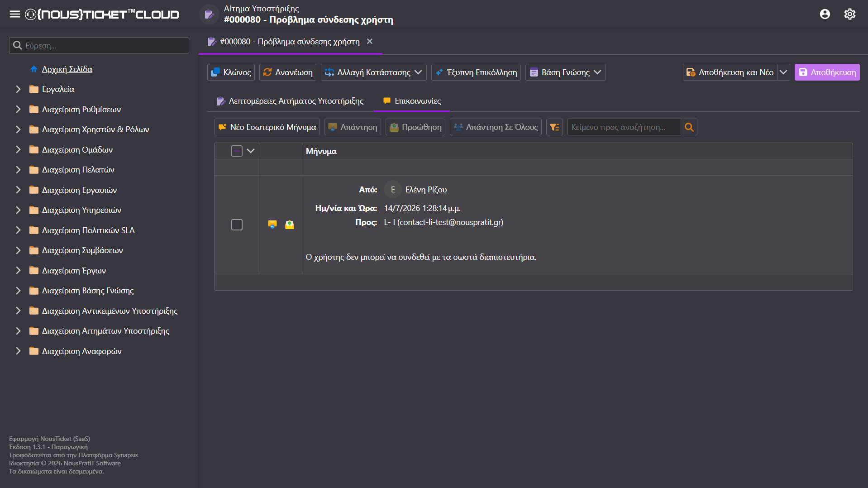Click Αποθήκευση και Νέο button
Image resolution: width=868 pixels, height=488 pixels.
click(730, 72)
